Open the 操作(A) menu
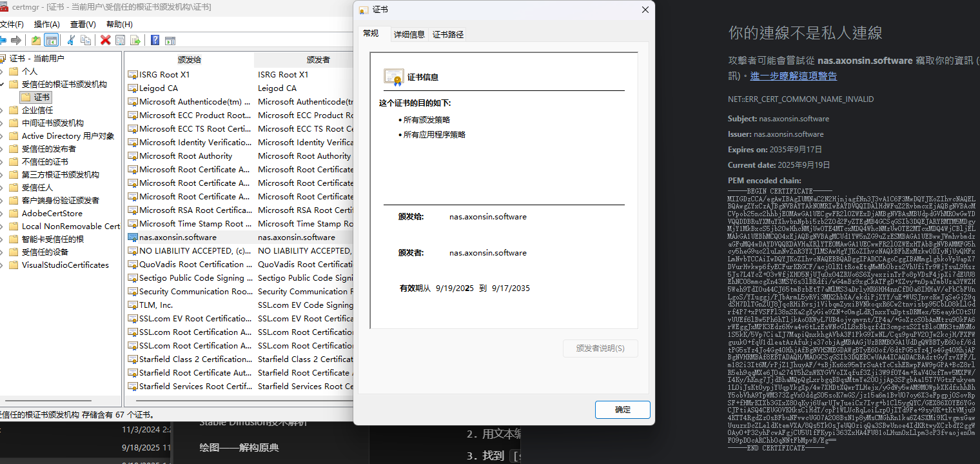Viewport: 980px width, 464px height. pos(46,24)
